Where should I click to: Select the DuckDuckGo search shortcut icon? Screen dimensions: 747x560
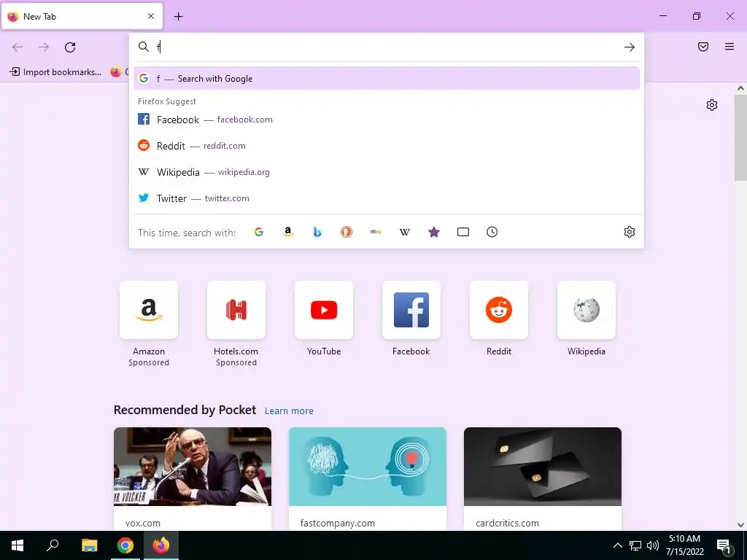[347, 232]
